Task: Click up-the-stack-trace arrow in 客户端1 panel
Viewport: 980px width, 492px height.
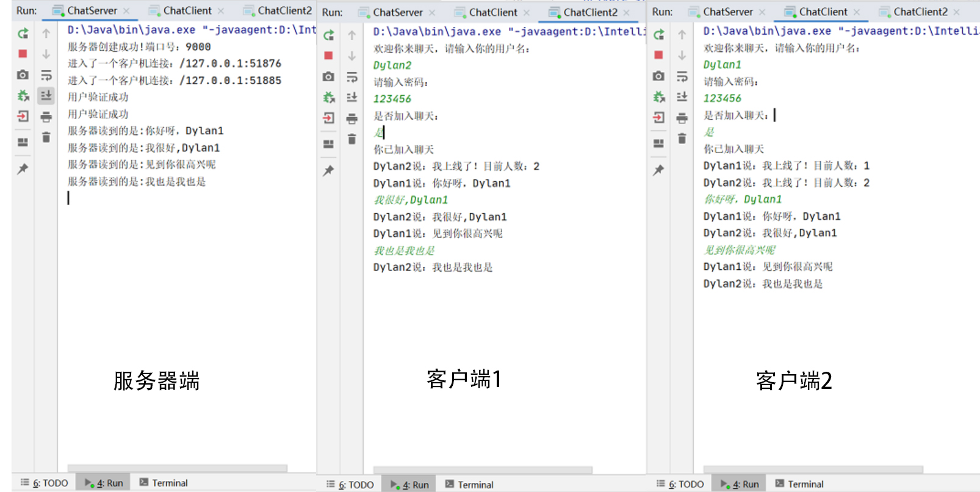Action: (351, 35)
